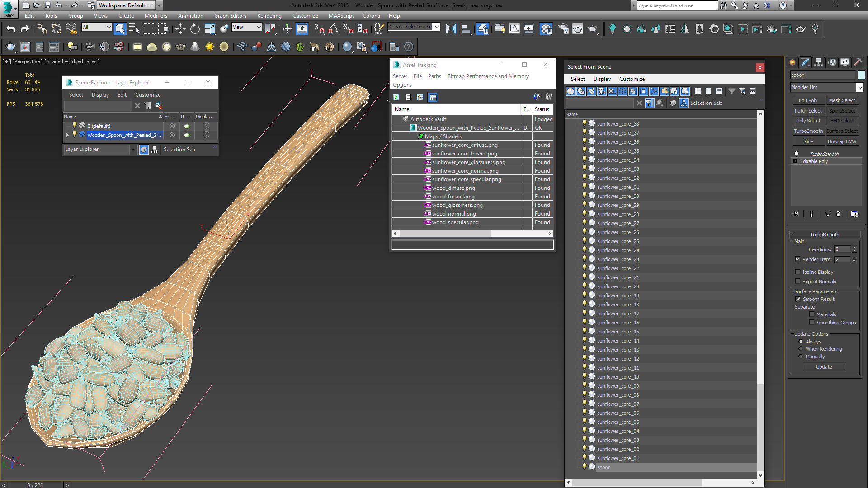This screenshot has width=868, height=488.
Task: Click the Bind to Space Warp tool
Action: point(71,29)
